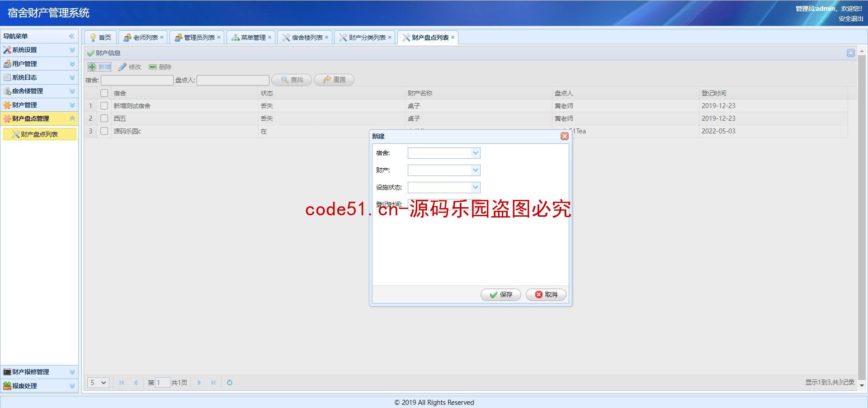
Task: Go to the previous page icon
Action: click(x=136, y=383)
